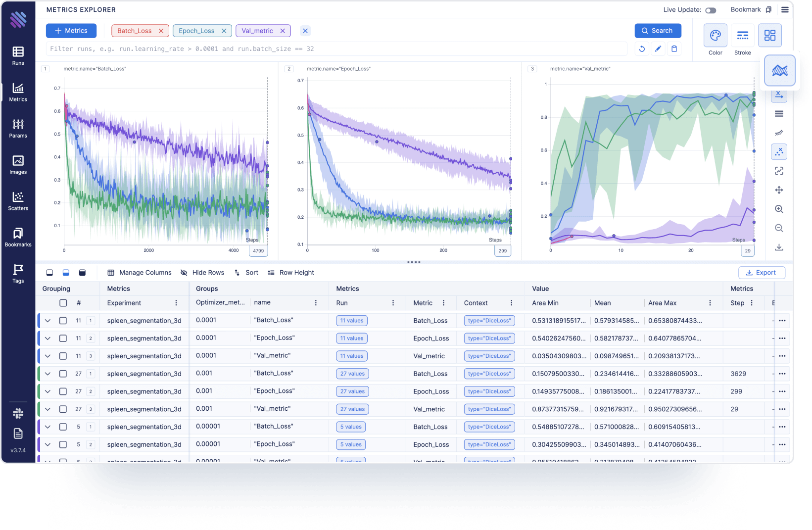
Task: Open the Tags page in sidebar
Action: tap(18, 274)
